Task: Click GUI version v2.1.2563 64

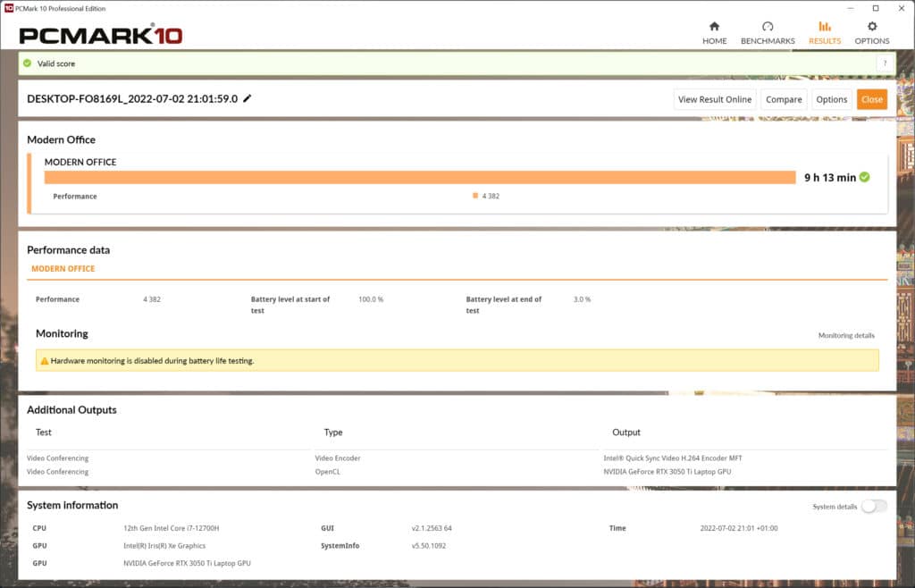Action: click(x=432, y=528)
